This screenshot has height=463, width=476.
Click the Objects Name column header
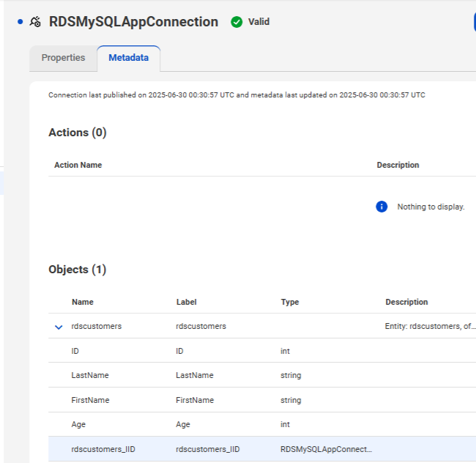[83, 302]
